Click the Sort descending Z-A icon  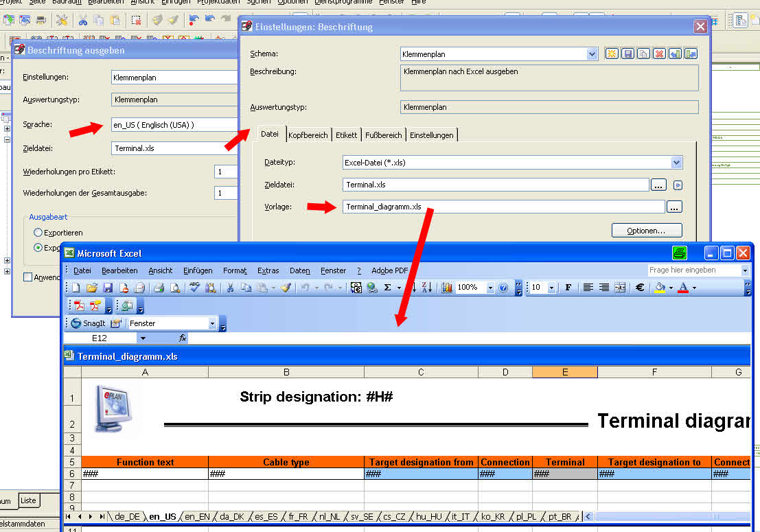point(427,288)
